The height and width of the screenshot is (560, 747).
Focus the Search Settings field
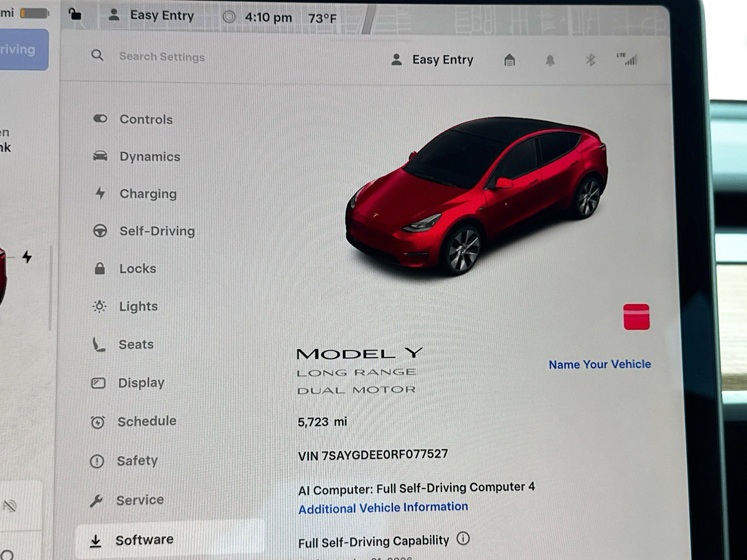162,57
